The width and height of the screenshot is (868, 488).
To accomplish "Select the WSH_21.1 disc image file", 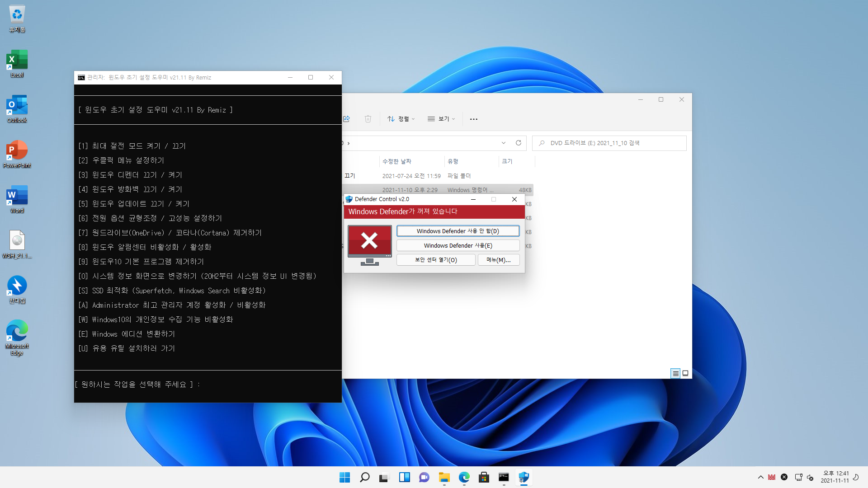I will tap(17, 244).
